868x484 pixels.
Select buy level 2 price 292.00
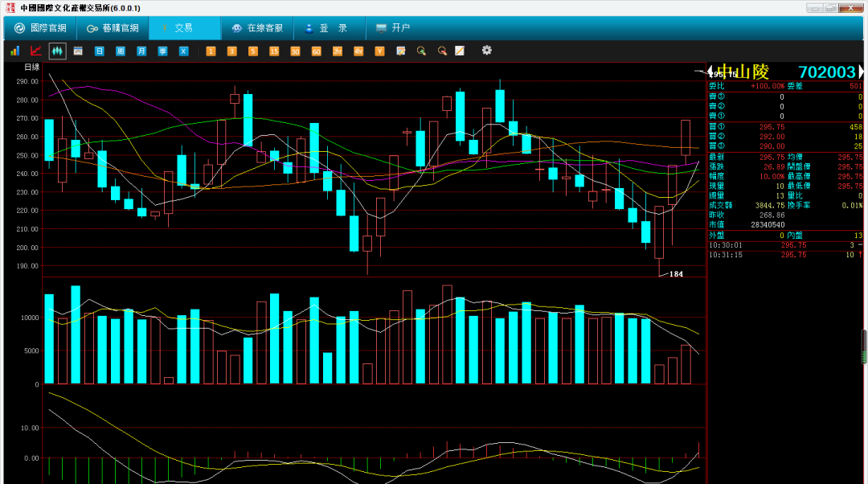tap(772, 136)
